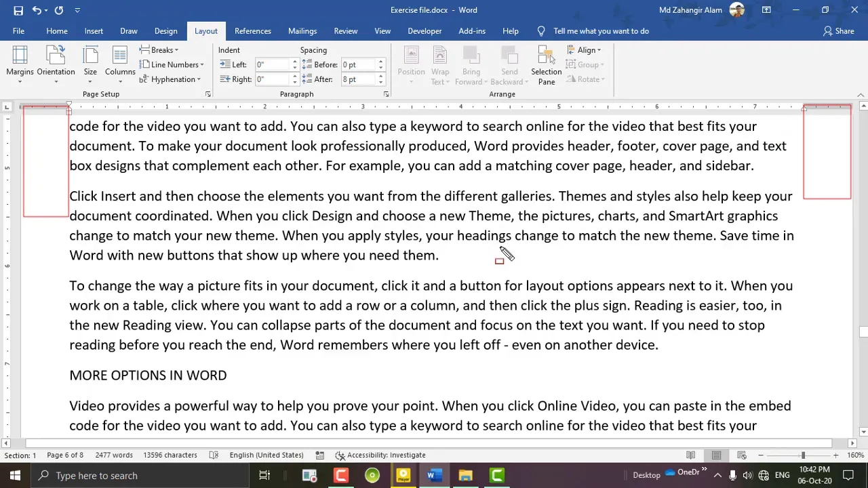The height and width of the screenshot is (488, 868).
Task: Adjust Spacing After with the spinner arrows
Action: click(x=380, y=79)
